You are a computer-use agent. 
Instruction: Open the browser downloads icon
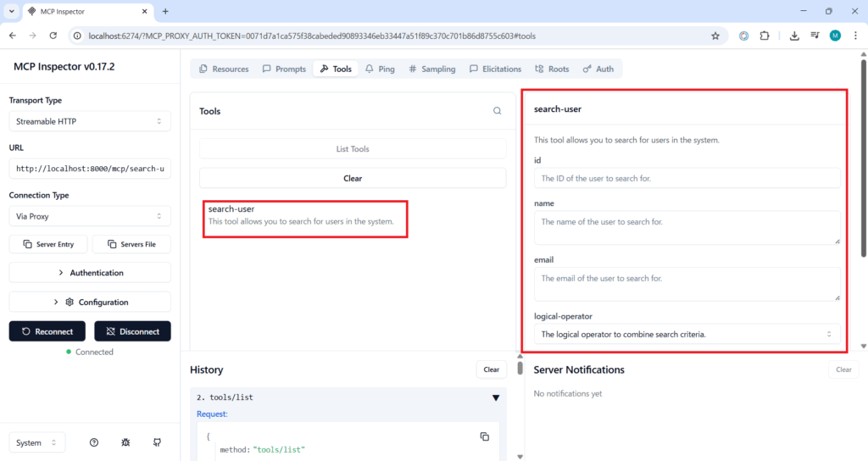(x=794, y=36)
